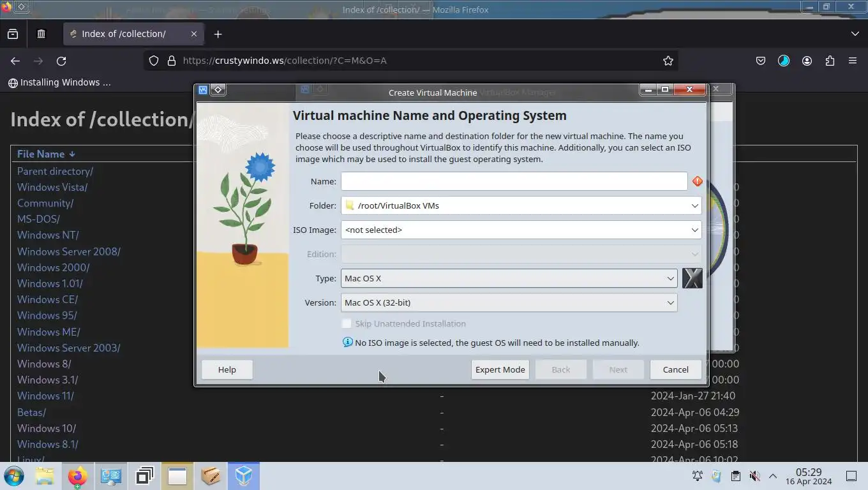This screenshot has height=490, width=868.
Task: Open the Version dropdown showing Mac OS X (32-bit)
Action: (509, 302)
